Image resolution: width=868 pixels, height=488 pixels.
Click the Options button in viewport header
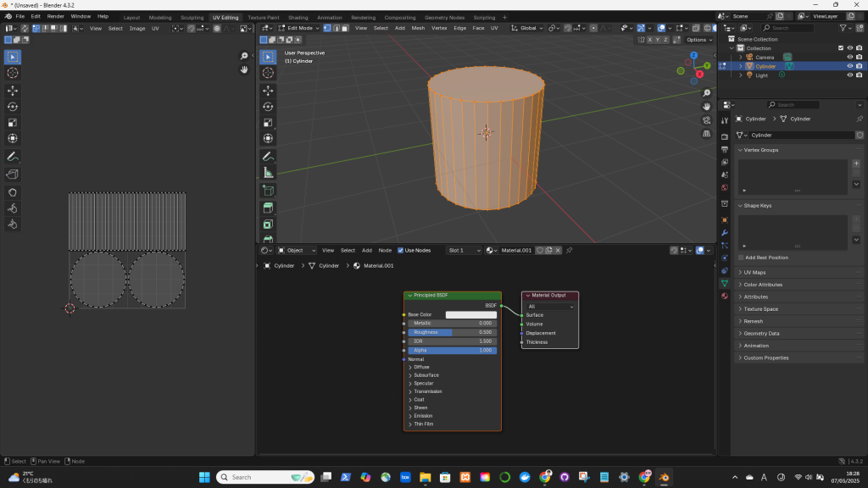point(698,40)
